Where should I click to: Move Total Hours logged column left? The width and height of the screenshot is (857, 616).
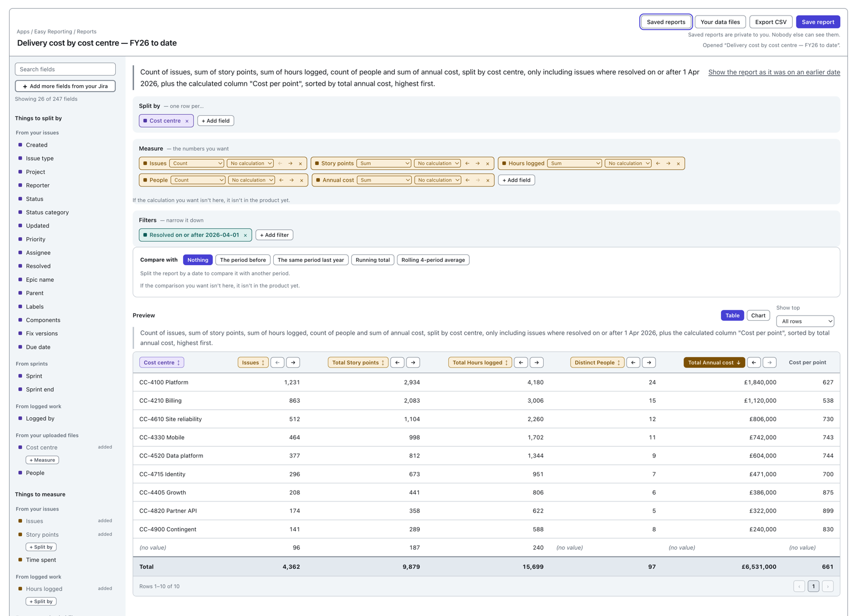point(521,363)
